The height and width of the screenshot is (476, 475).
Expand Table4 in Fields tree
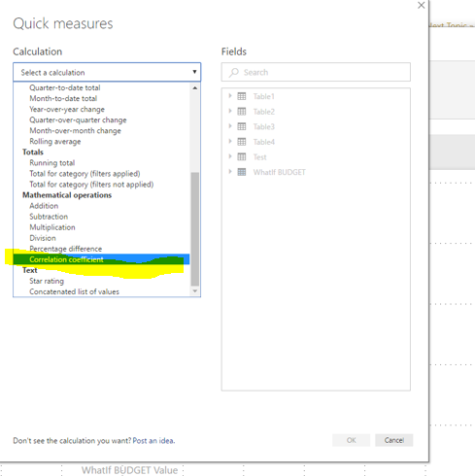[x=230, y=141]
